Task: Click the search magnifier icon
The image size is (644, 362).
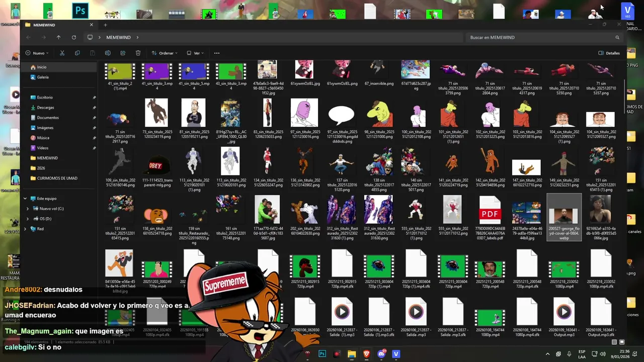Action: pyautogui.click(x=617, y=37)
